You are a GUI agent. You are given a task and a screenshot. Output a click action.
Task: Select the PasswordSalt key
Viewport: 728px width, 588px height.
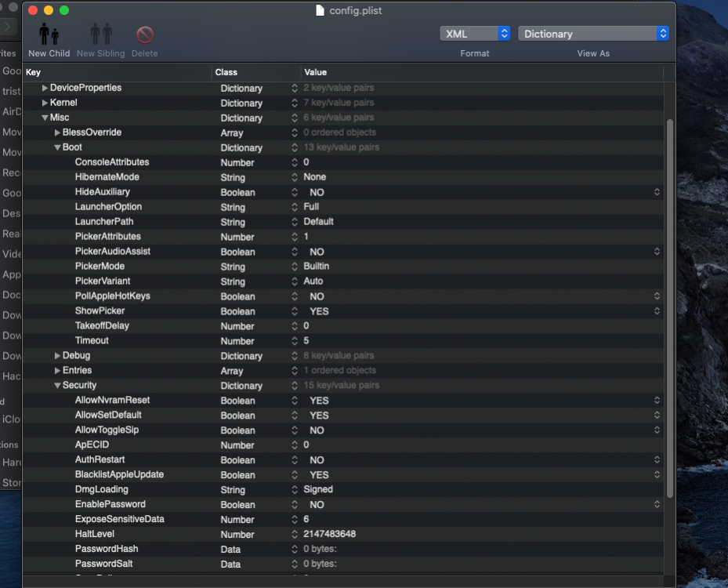[x=104, y=564]
